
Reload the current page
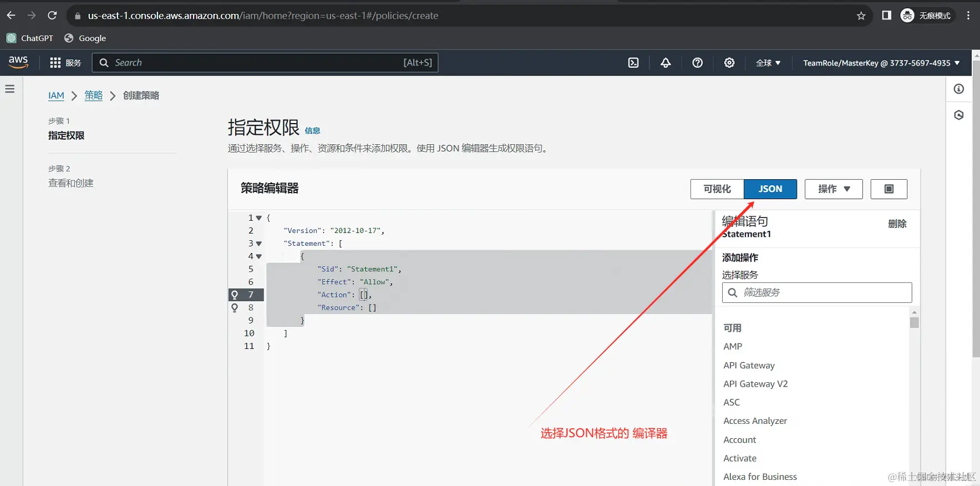pos(52,16)
